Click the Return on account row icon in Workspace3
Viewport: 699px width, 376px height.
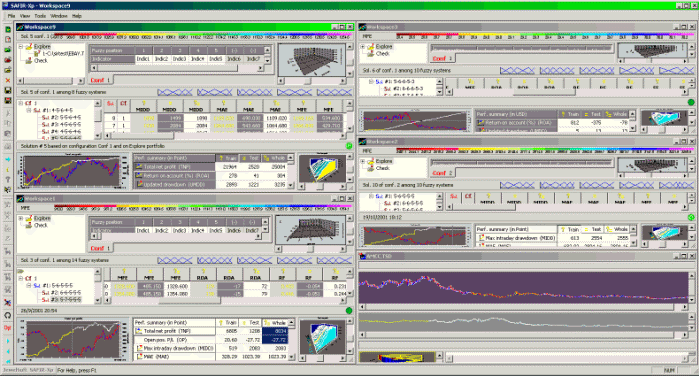[481, 123]
